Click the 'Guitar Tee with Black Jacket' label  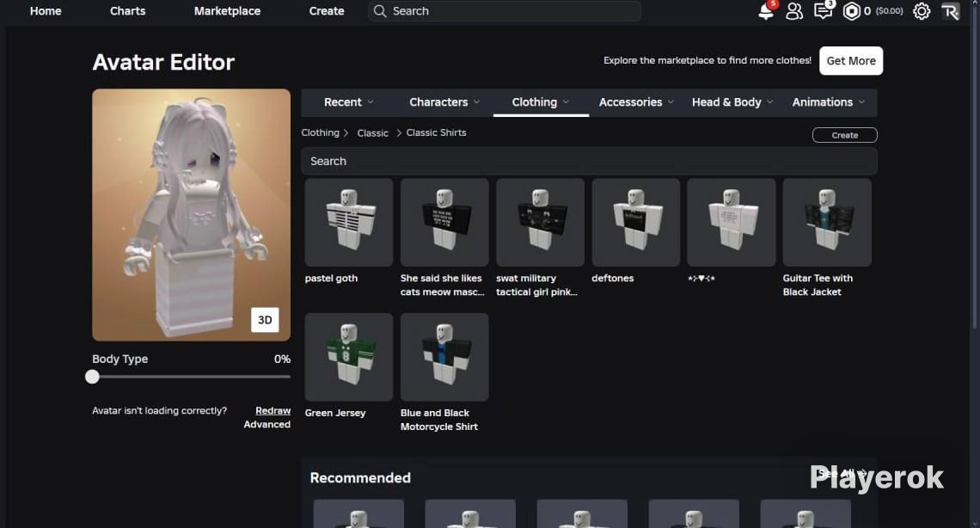pyautogui.click(x=818, y=285)
